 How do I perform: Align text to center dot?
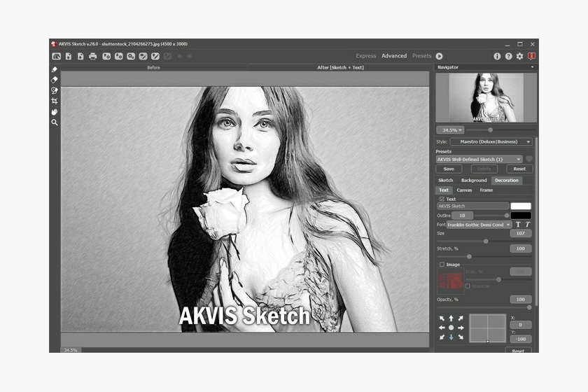451,328
